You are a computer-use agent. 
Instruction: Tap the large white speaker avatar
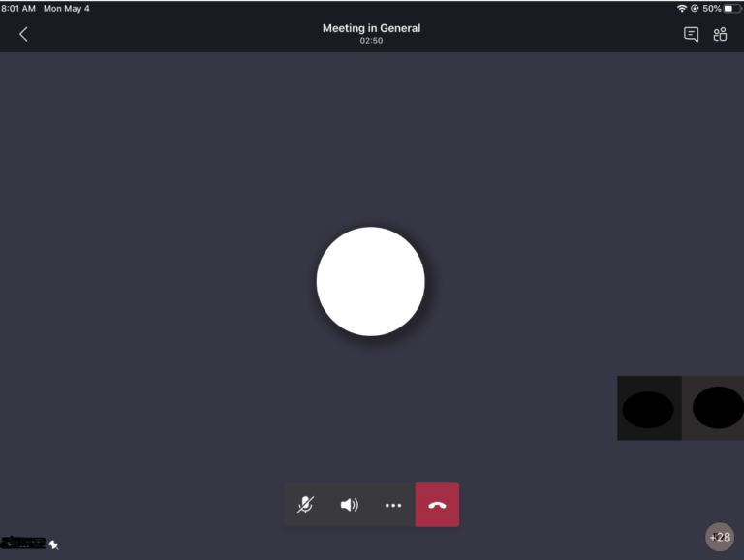click(x=370, y=281)
